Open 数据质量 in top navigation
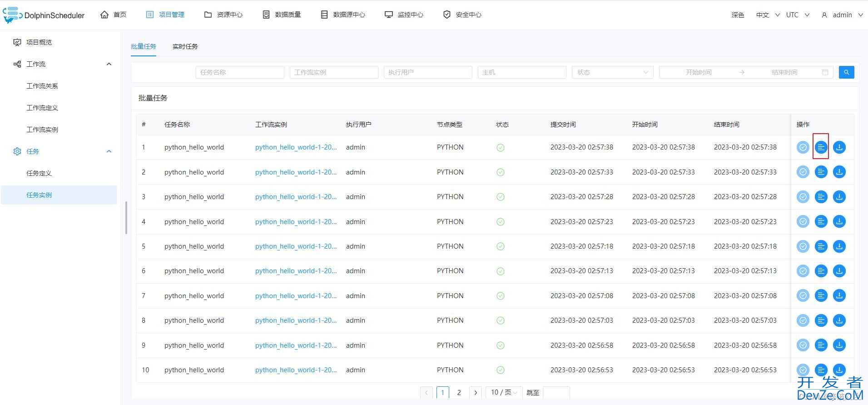Viewport: 868px width, 405px height. (282, 15)
